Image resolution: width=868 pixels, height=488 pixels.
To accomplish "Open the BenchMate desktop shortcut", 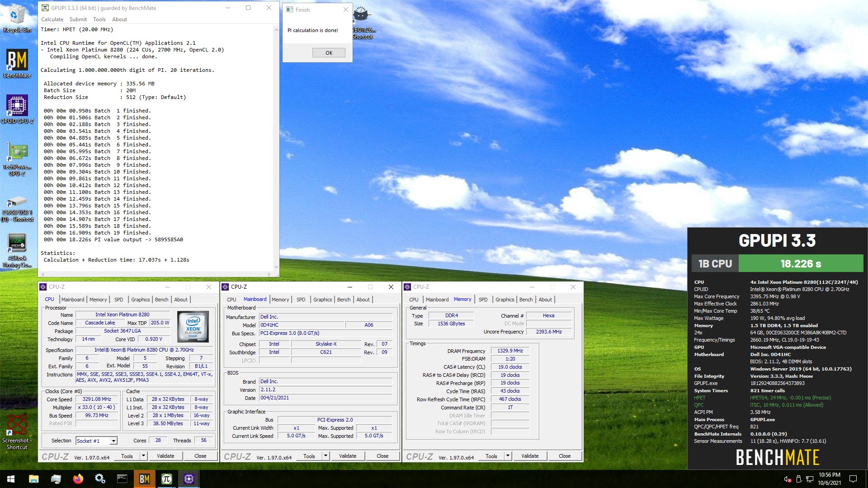I will point(17,63).
